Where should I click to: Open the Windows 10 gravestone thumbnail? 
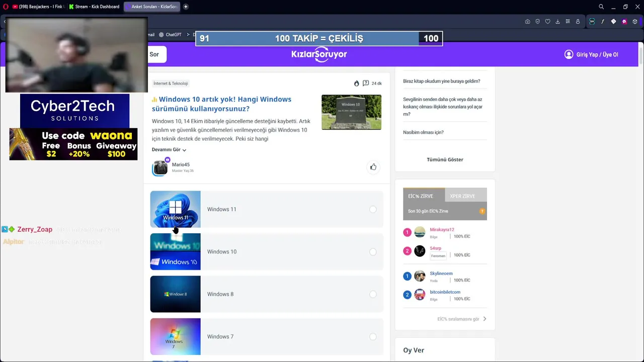pos(351,112)
